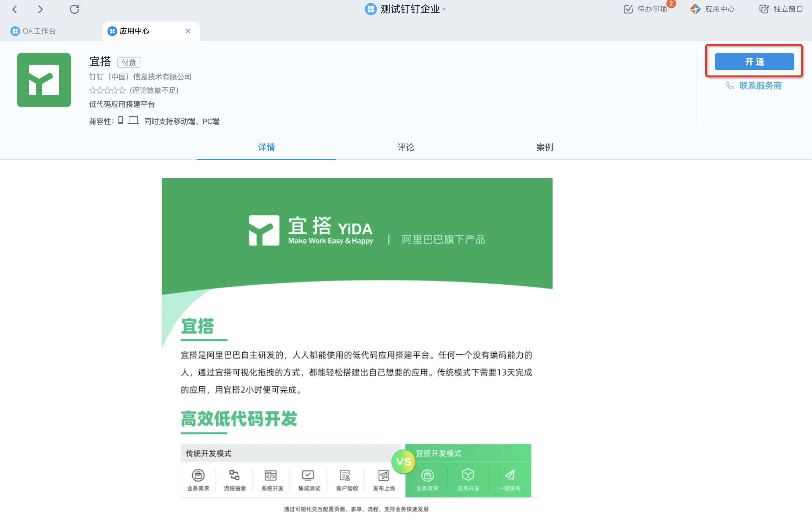Click the page refresh icon
This screenshot has width=812, height=532.
[x=74, y=9]
